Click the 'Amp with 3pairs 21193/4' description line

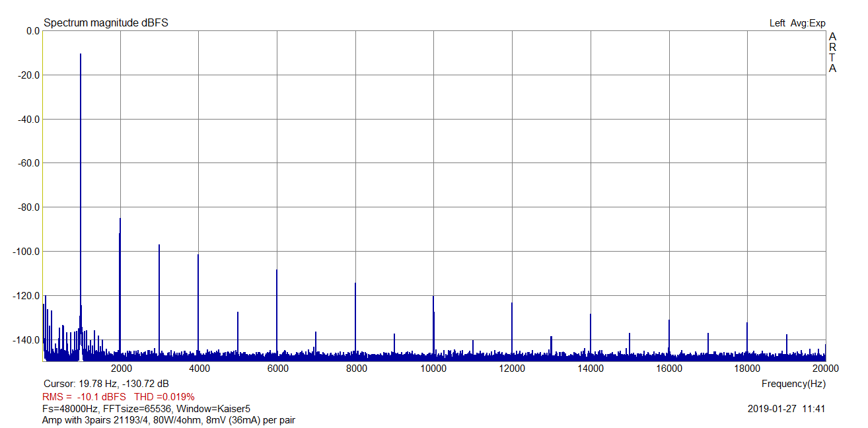168,420
